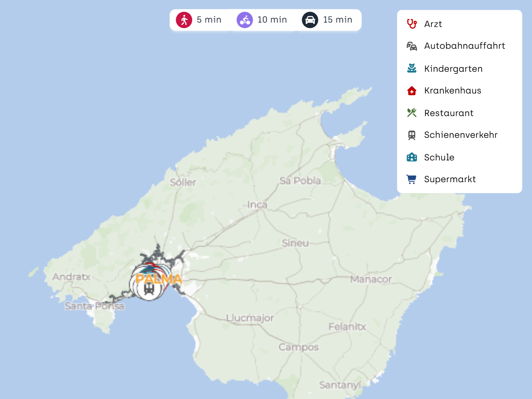Switch on the 15 min driving isochrone
Image resolution: width=532 pixels, height=399 pixels.
327,20
